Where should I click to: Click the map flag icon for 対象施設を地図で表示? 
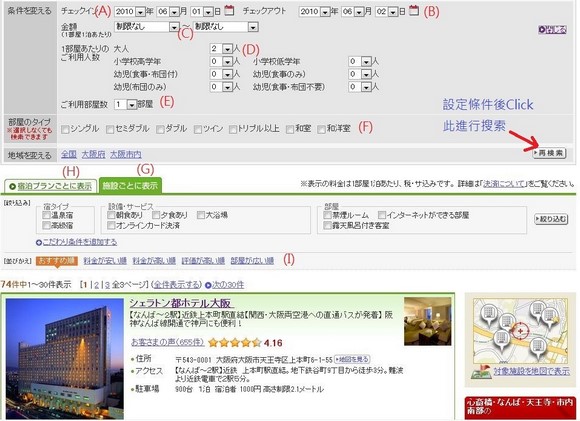click(481, 371)
